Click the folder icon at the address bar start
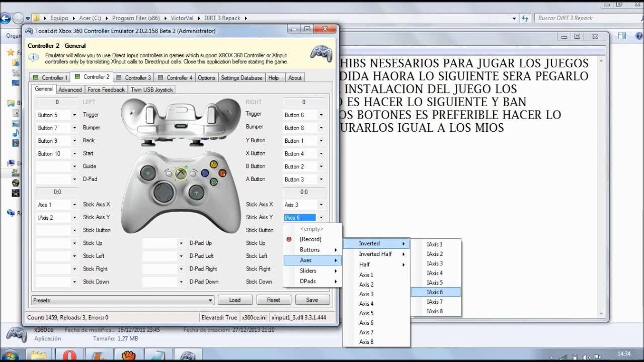The image size is (644, 362). (37, 18)
